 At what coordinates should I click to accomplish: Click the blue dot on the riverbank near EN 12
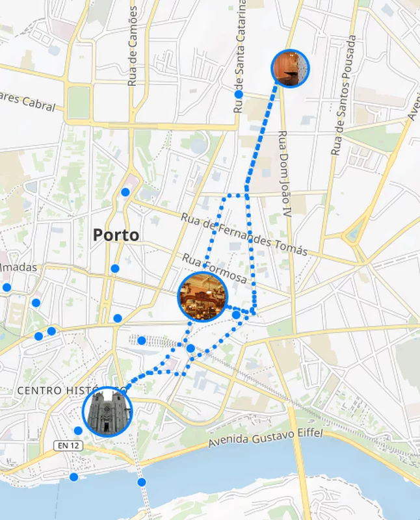(x=73, y=477)
